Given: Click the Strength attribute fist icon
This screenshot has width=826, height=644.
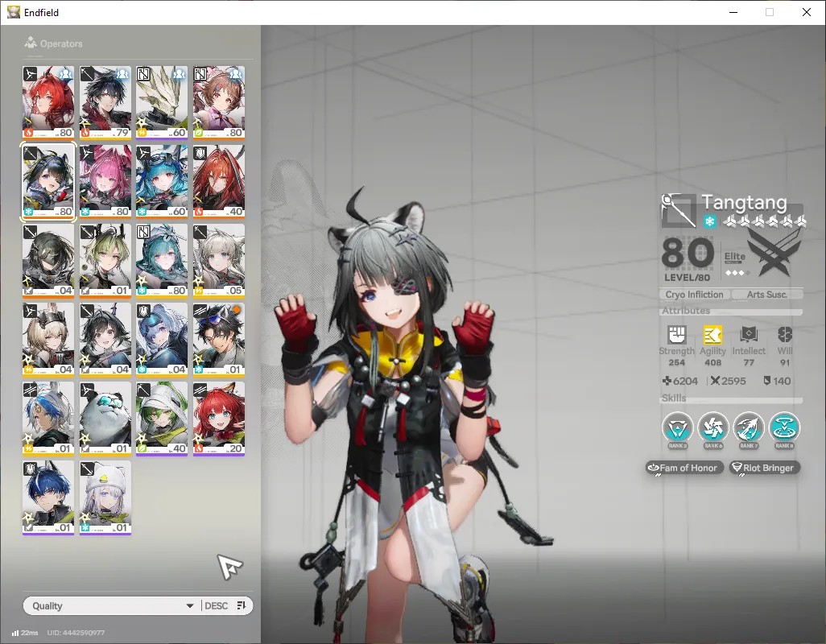Looking at the screenshot, I should click(x=677, y=334).
